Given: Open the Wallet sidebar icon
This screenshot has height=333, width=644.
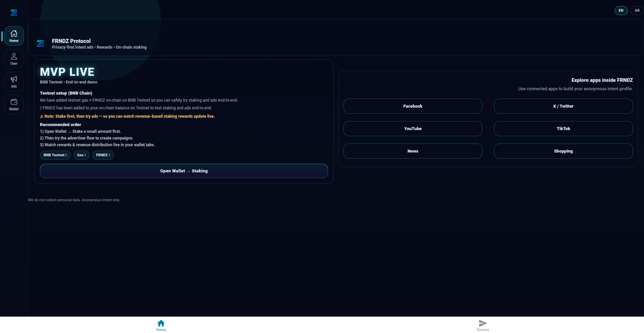Looking at the screenshot, I should [x=14, y=104].
